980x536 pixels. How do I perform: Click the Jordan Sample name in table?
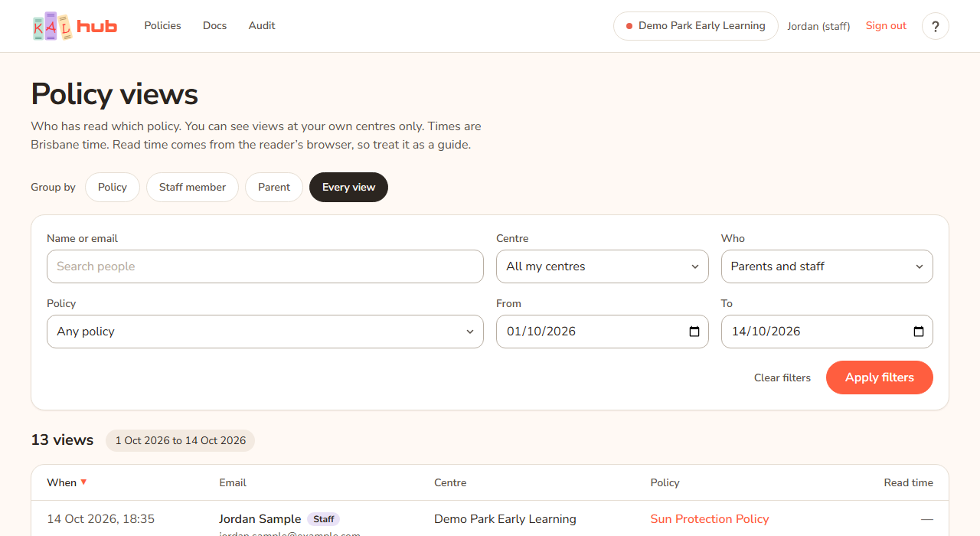click(260, 518)
